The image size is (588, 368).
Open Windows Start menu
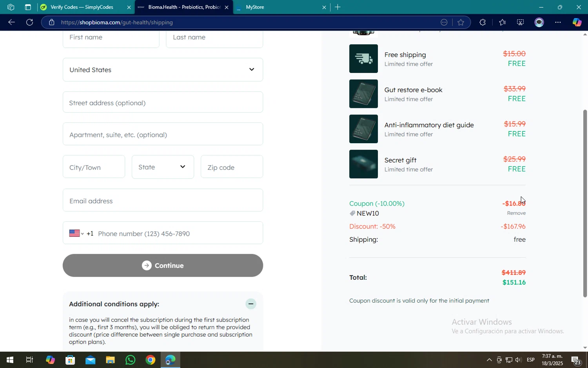10,360
